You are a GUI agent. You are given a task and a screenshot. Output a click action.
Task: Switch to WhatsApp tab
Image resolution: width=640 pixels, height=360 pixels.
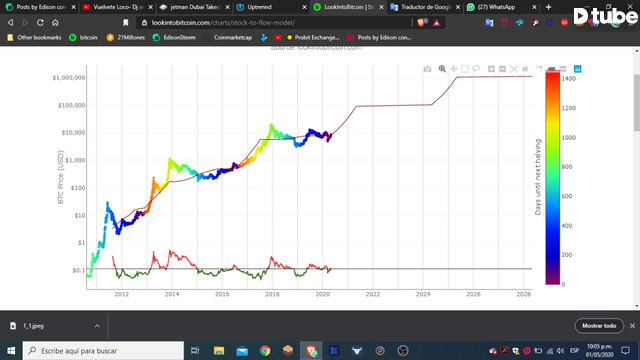pyautogui.click(x=502, y=7)
